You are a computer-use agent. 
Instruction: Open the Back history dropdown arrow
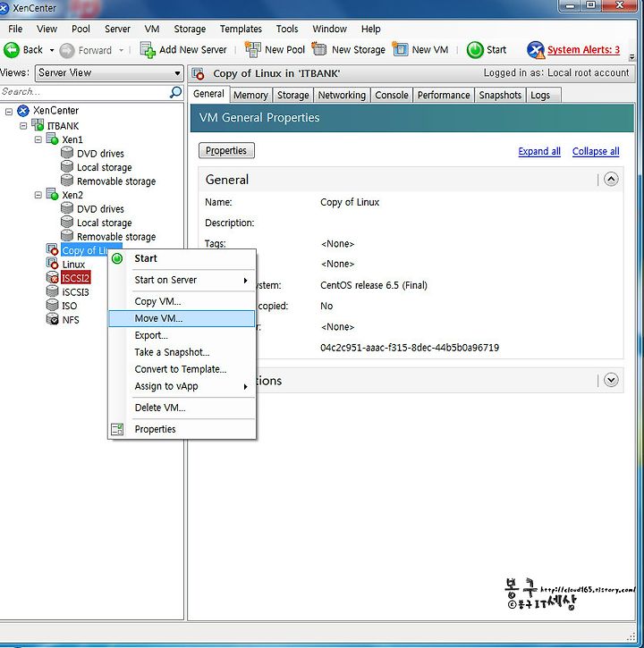pos(52,50)
